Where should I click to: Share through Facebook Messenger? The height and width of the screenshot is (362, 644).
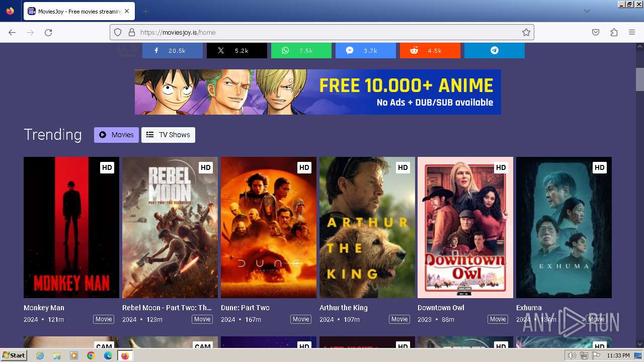[x=365, y=50]
